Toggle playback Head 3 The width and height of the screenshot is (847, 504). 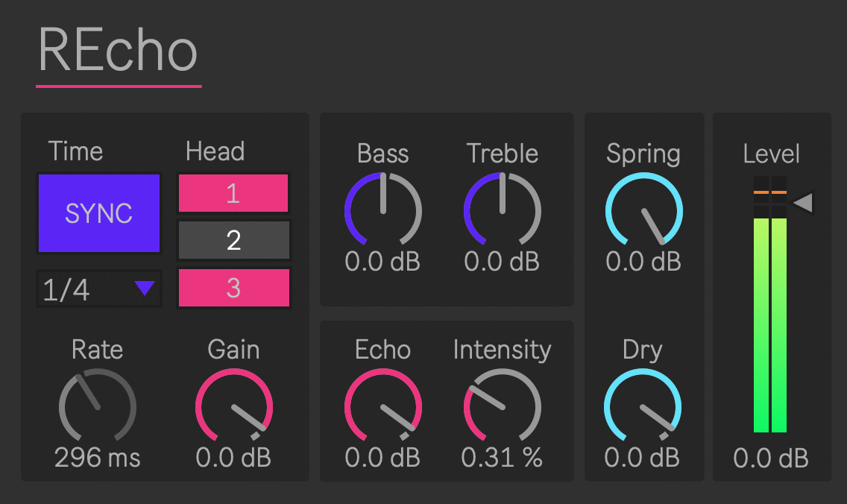point(233,287)
